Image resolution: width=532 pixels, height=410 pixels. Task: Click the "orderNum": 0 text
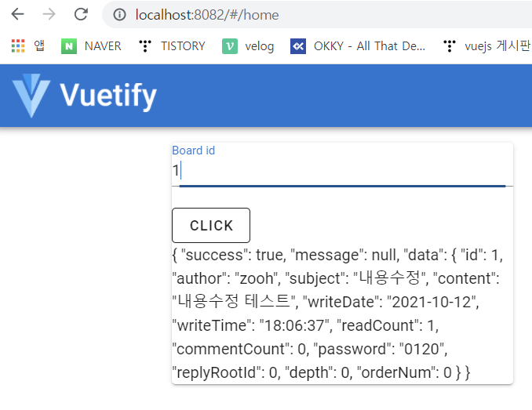[x=404, y=372]
